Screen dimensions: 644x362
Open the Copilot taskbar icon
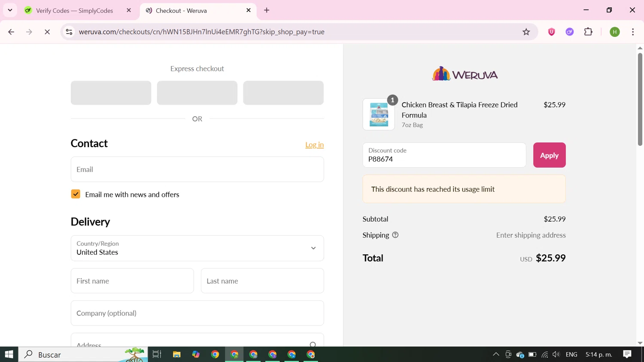coord(196,354)
